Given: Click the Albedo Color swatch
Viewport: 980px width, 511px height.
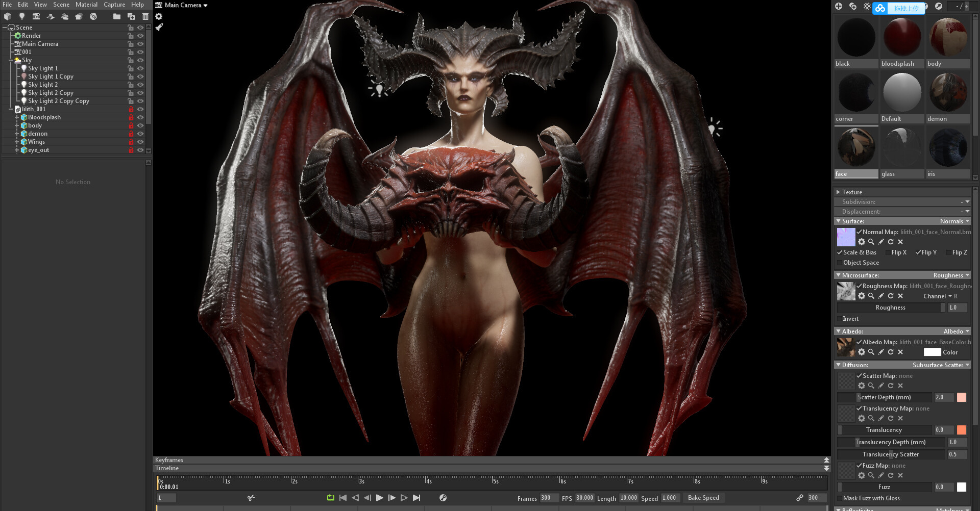Looking at the screenshot, I should [x=932, y=352].
